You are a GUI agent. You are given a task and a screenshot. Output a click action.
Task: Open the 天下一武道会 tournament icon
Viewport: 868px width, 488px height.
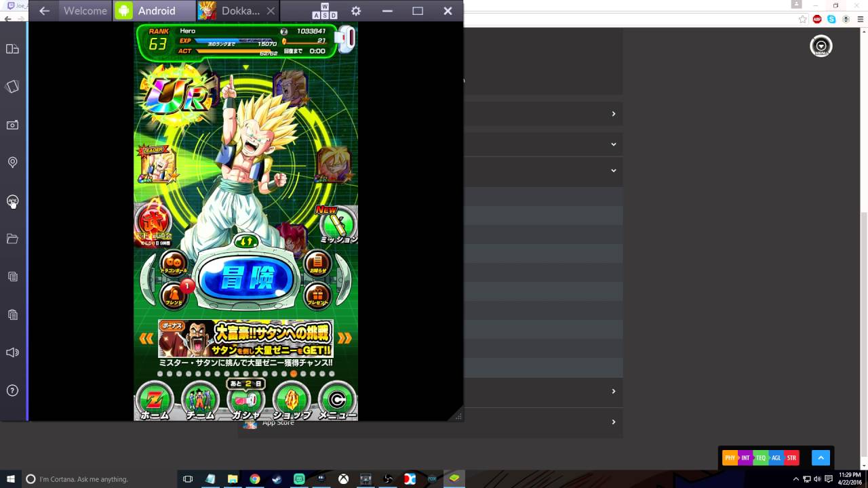point(153,223)
